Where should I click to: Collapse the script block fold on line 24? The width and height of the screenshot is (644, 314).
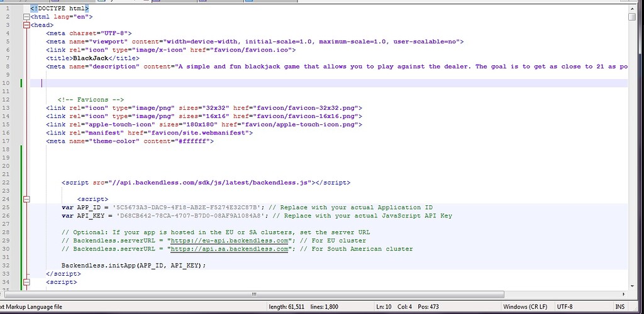pyautogui.click(x=26, y=199)
